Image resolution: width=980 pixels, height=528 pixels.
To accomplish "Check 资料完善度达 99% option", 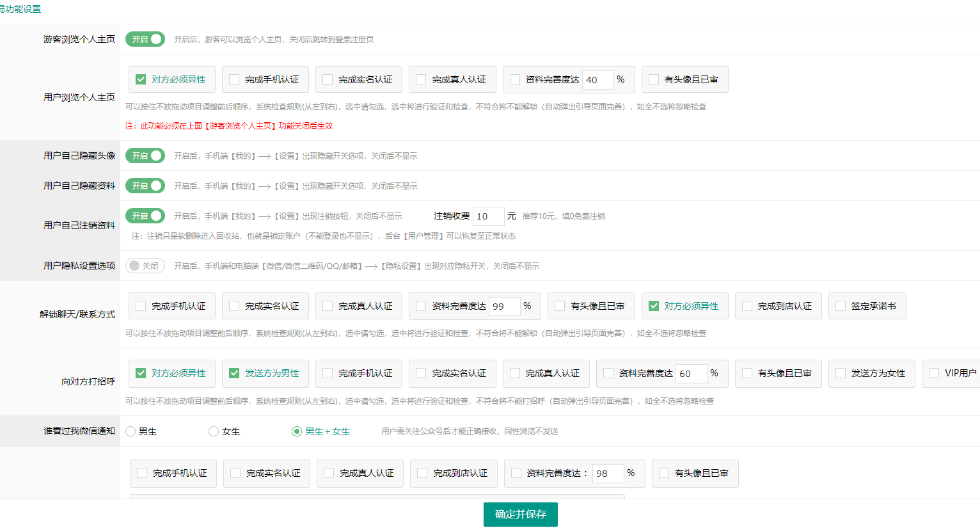I will coord(421,306).
